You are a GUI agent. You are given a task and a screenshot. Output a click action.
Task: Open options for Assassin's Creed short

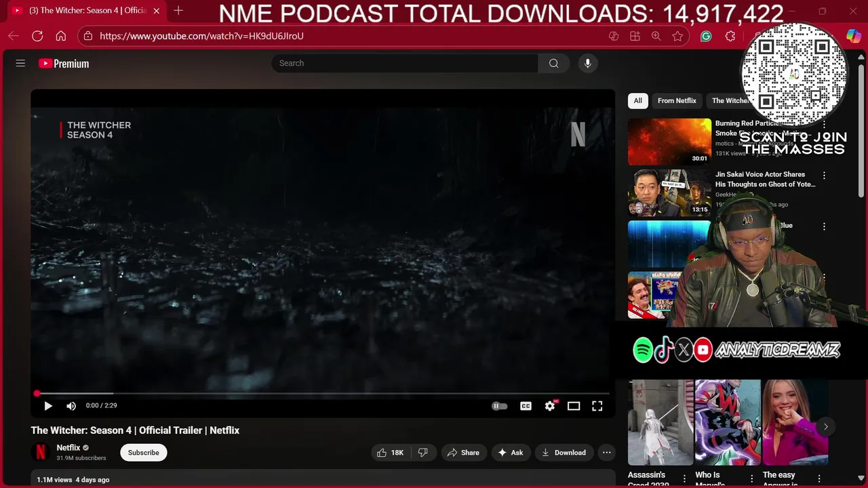coord(684,479)
